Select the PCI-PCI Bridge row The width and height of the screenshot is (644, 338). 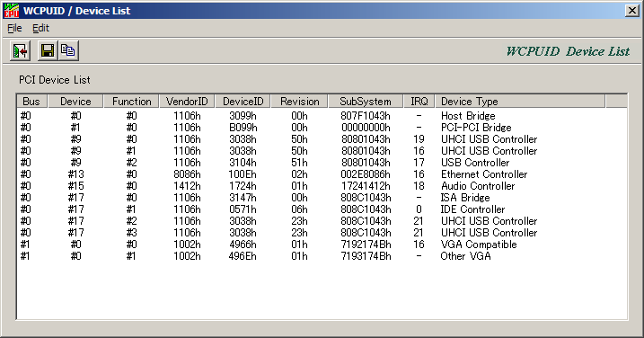pos(322,128)
